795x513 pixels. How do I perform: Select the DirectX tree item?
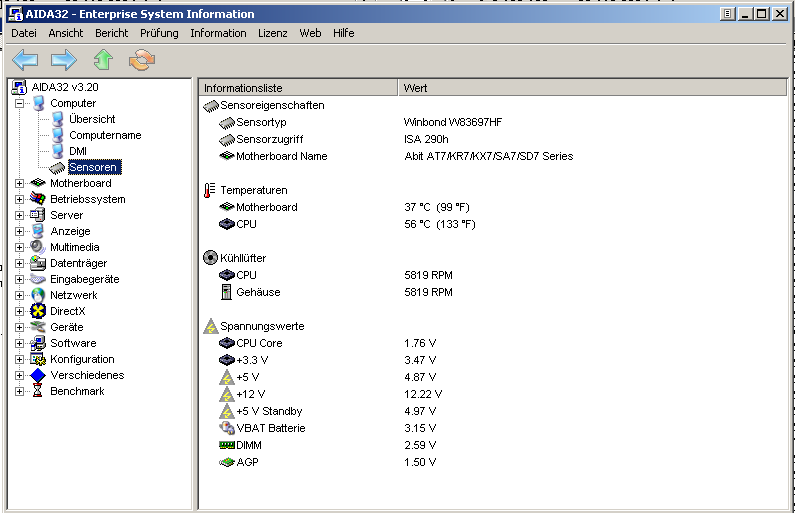67,311
